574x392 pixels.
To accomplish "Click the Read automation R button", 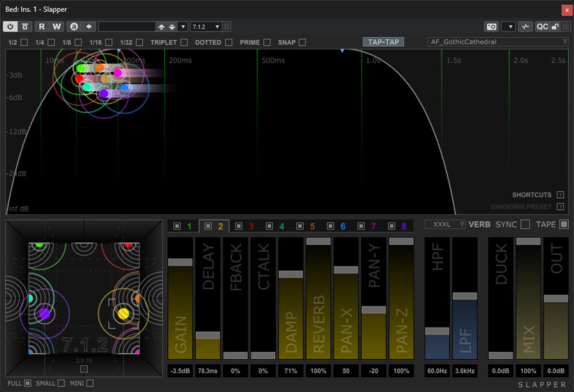I will tap(41, 27).
